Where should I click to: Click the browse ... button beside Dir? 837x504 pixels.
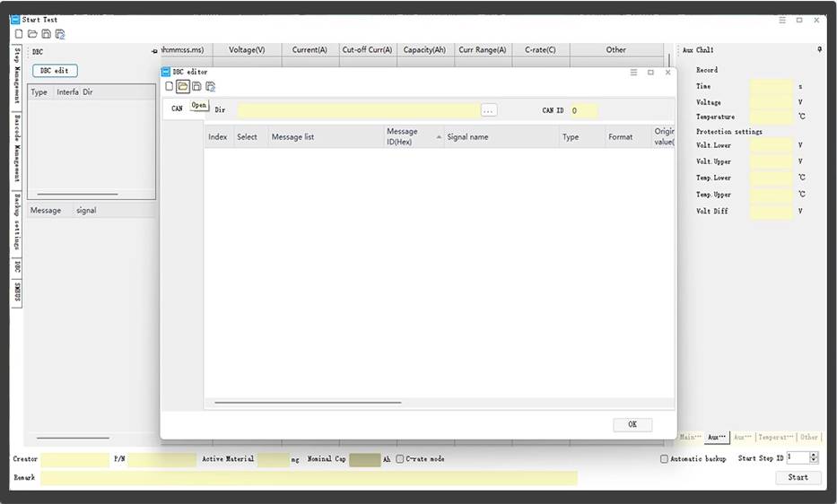click(x=488, y=110)
